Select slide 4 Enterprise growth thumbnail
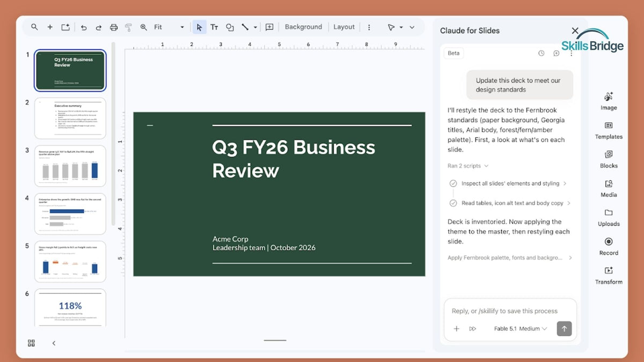This screenshot has height=362, width=644. click(70, 214)
